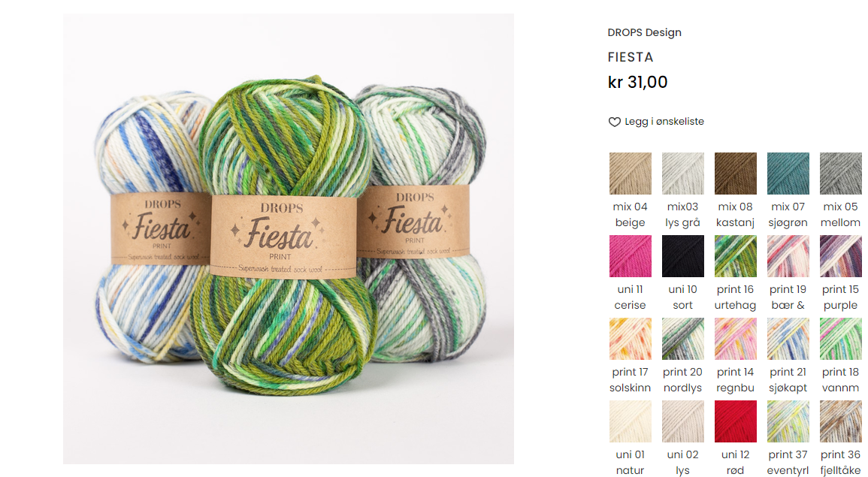868x477 pixels.
Task: Click Legg i ønskeliste link text
Action: (x=664, y=122)
